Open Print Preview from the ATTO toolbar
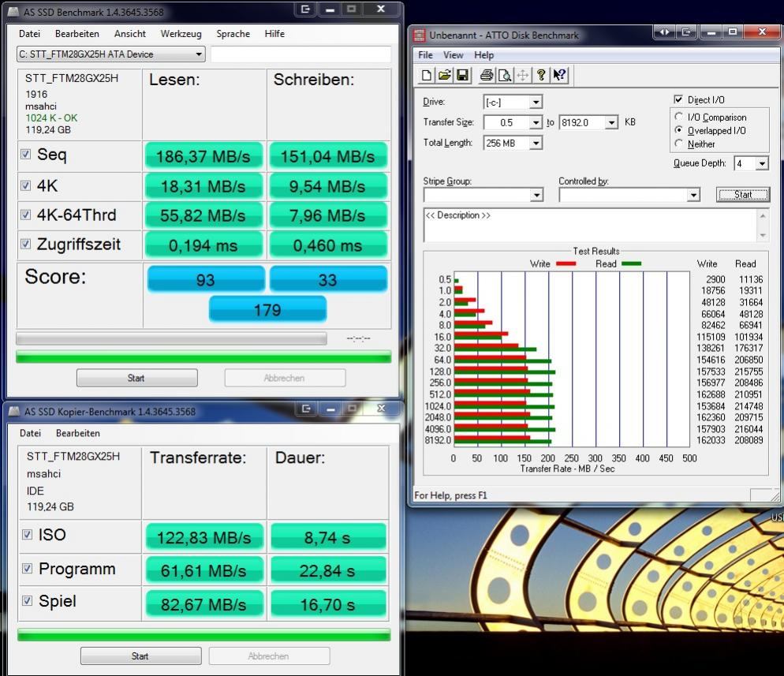The width and height of the screenshot is (784, 676). pos(505,76)
